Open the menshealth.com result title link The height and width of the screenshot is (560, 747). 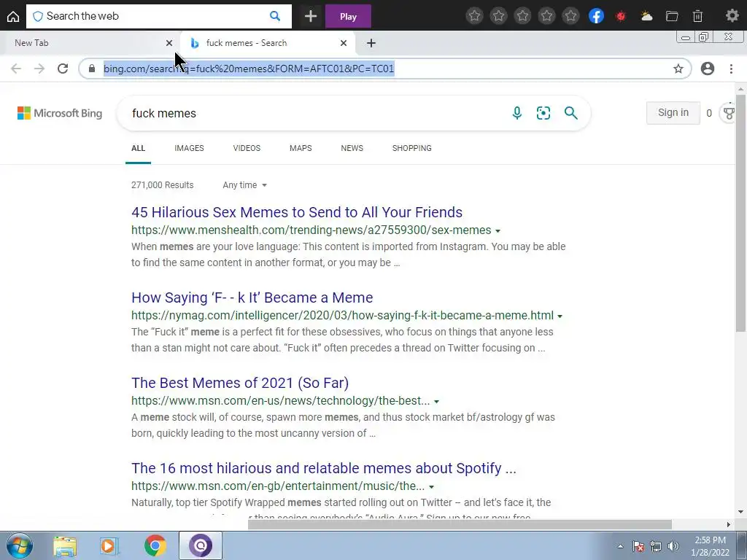pos(297,212)
